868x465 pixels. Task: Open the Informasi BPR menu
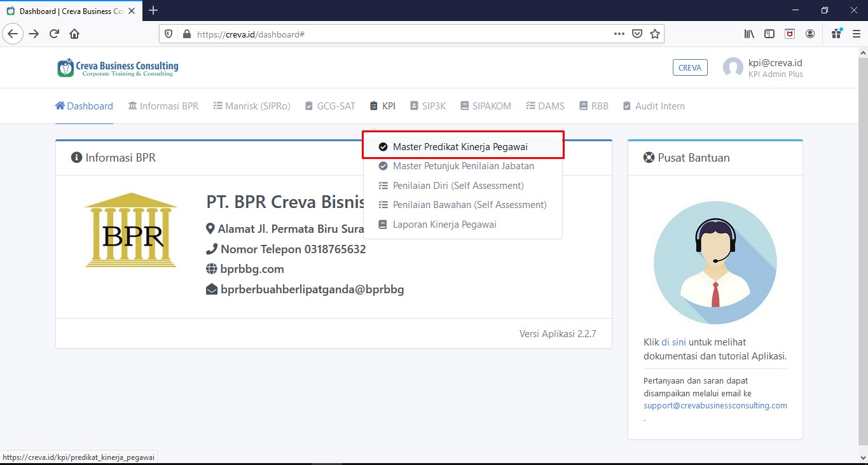(x=163, y=106)
